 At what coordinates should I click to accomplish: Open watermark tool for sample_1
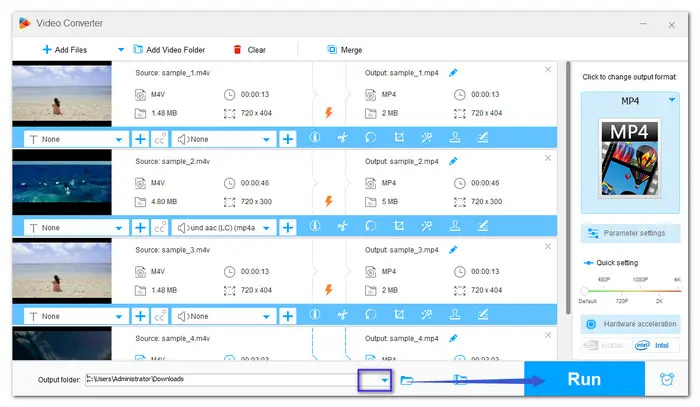click(454, 137)
